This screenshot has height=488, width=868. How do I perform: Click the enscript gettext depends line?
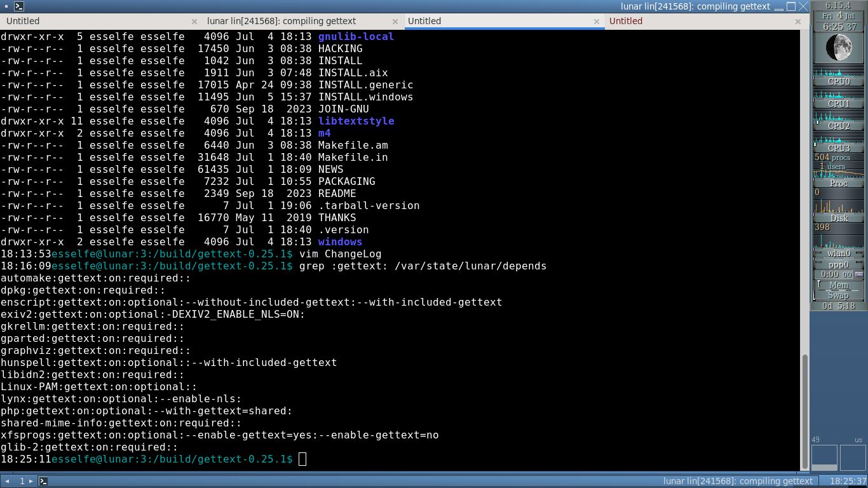[x=251, y=302]
